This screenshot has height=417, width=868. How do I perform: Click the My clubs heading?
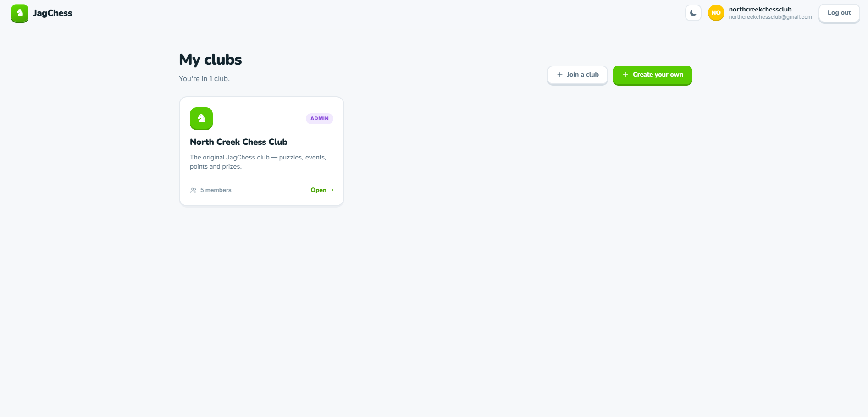(x=210, y=60)
